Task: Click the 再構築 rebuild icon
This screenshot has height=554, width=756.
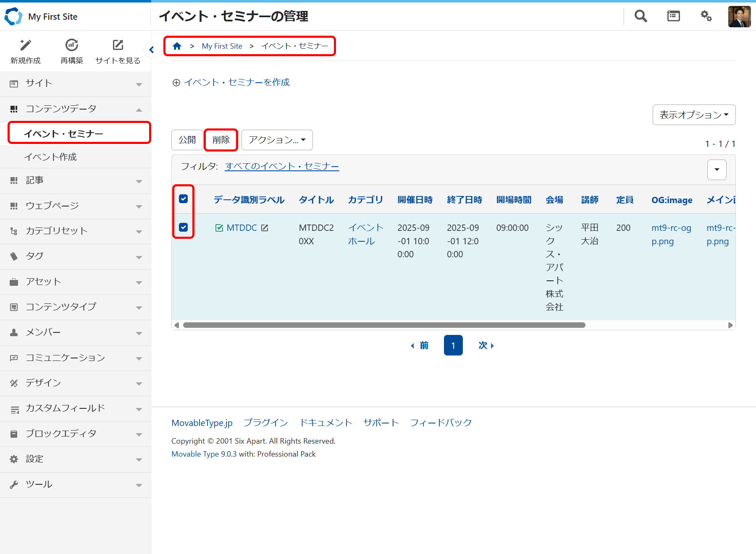Action: click(72, 45)
